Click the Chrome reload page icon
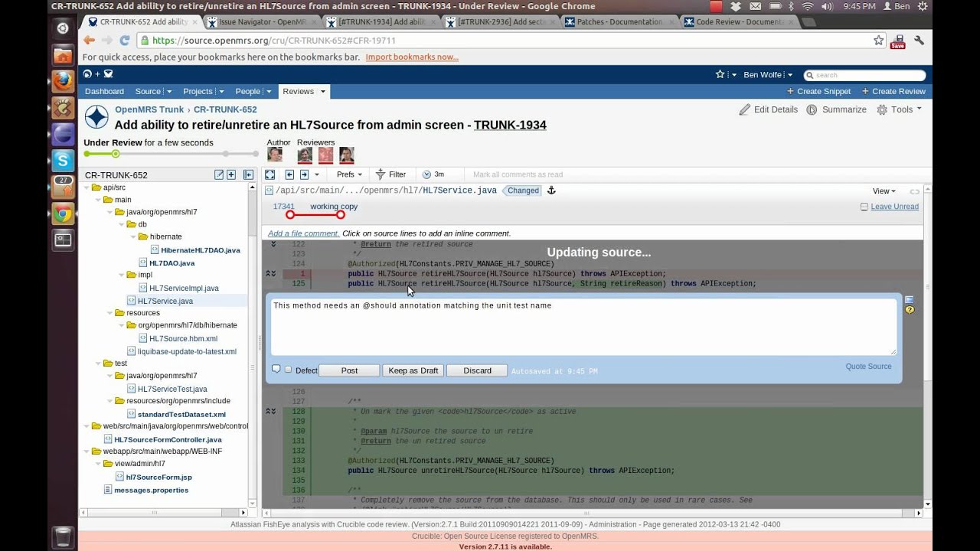The width and height of the screenshot is (980, 551). [124, 41]
